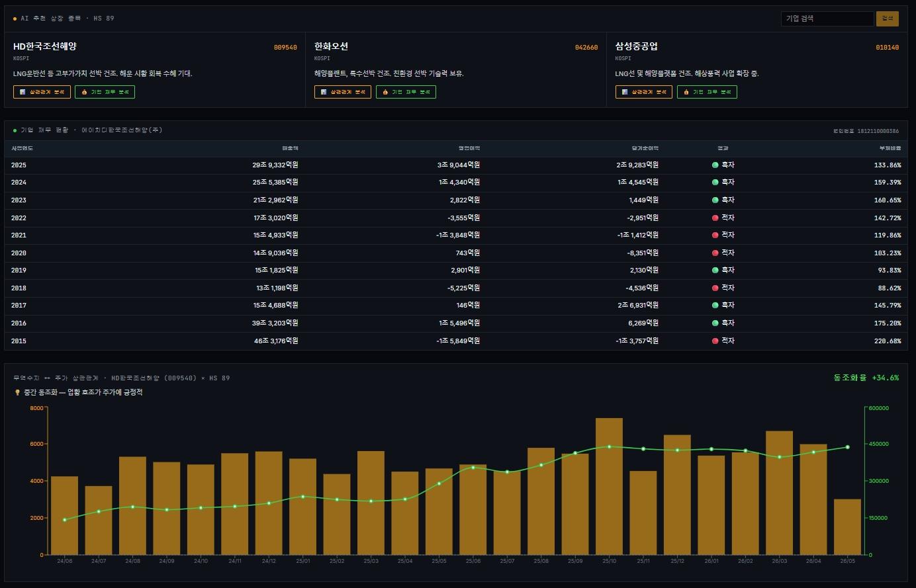The width and height of the screenshot is (916, 588).
Task: Click the green 흑자 status dot for 2019
Action: pos(715,270)
